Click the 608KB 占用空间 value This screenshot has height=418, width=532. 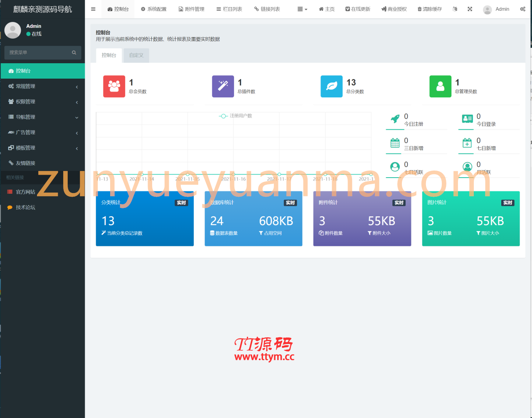click(276, 221)
